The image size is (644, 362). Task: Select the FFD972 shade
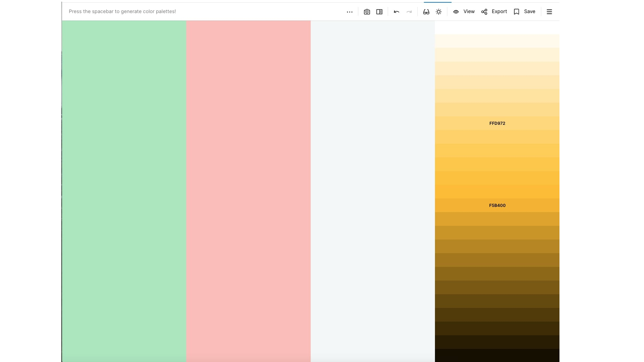click(497, 123)
